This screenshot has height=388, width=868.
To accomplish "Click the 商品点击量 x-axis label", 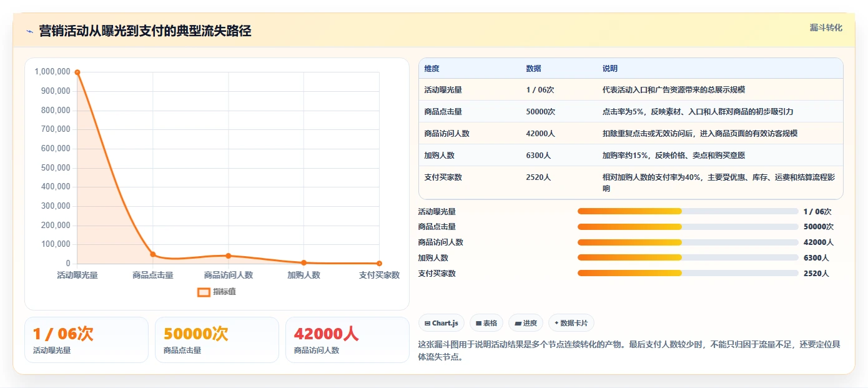I will 153,275.
